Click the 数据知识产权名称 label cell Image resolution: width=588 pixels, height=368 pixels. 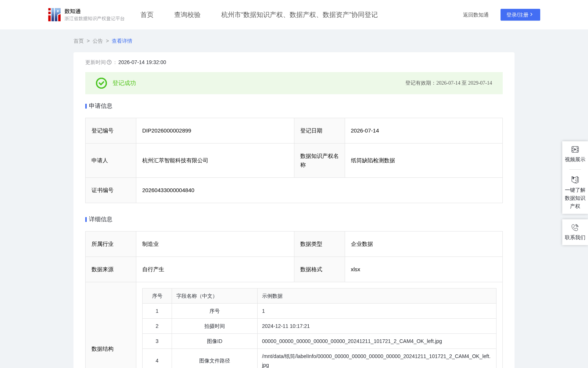(x=319, y=160)
